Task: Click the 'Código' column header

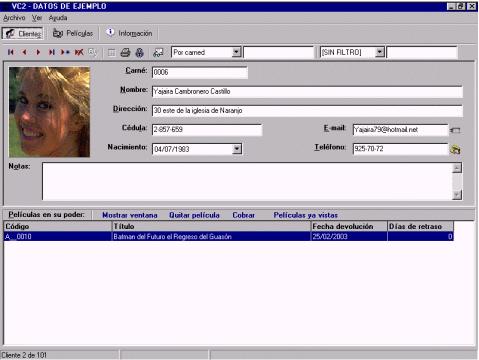Action: [58, 226]
